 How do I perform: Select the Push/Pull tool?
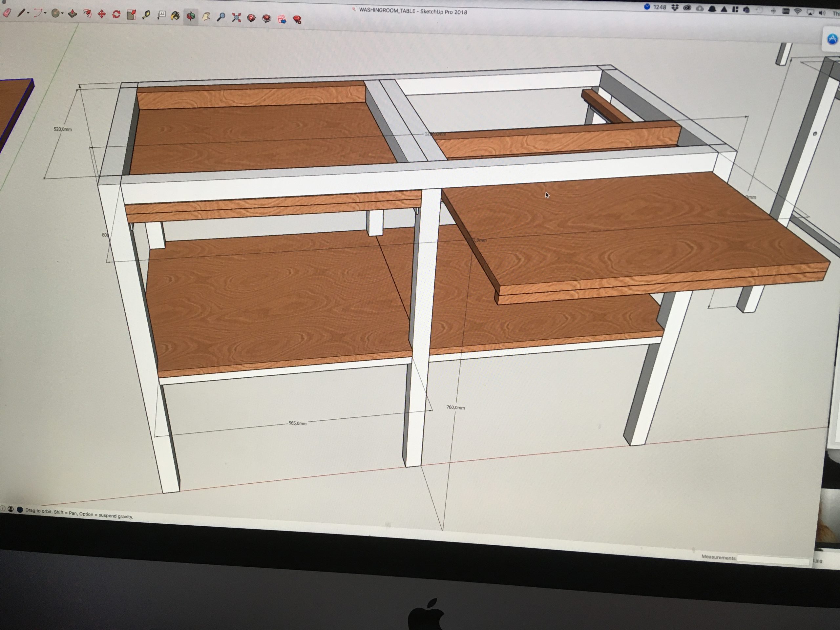point(72,14)
